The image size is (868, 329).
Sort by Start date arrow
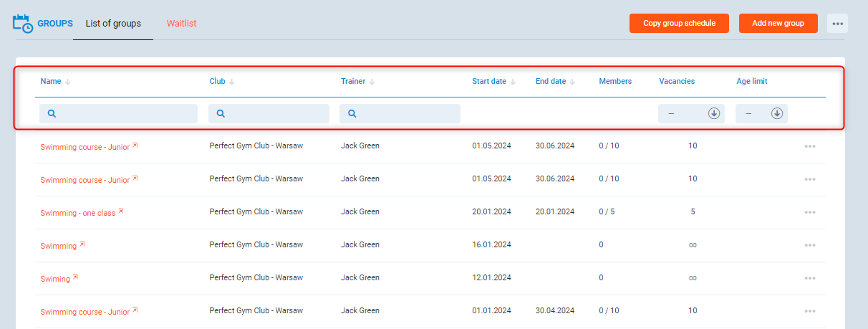513,82
